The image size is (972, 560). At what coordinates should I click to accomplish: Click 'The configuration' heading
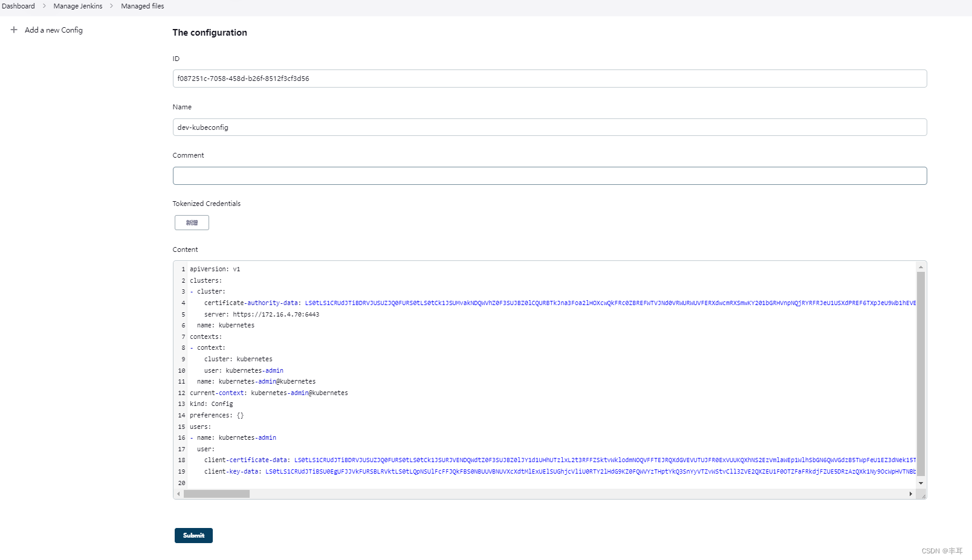pyautogui.click(x=210, y=33)
